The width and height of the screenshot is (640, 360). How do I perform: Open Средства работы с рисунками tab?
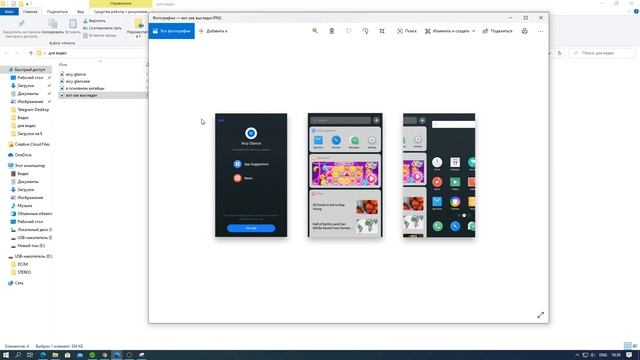[120, 12]
